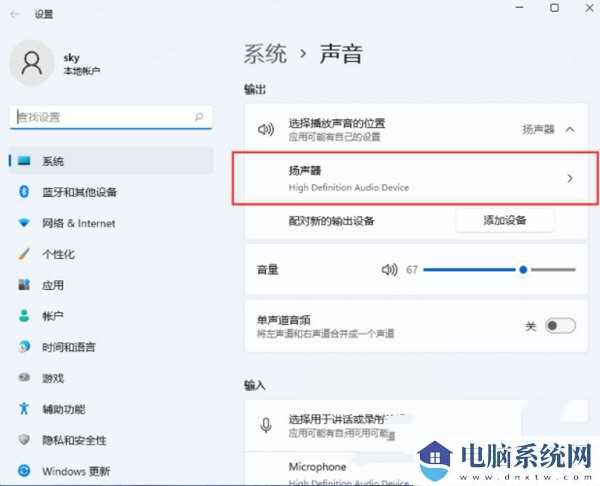Open 辅助功能 in sidebar

coord(111,409)
